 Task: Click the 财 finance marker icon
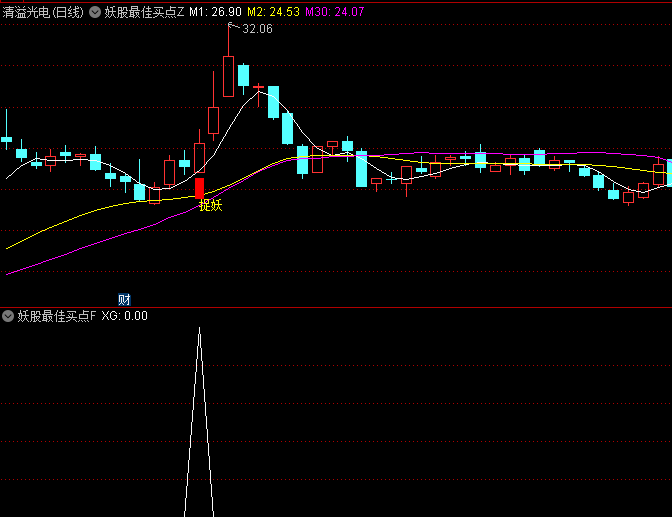[124, 299]
